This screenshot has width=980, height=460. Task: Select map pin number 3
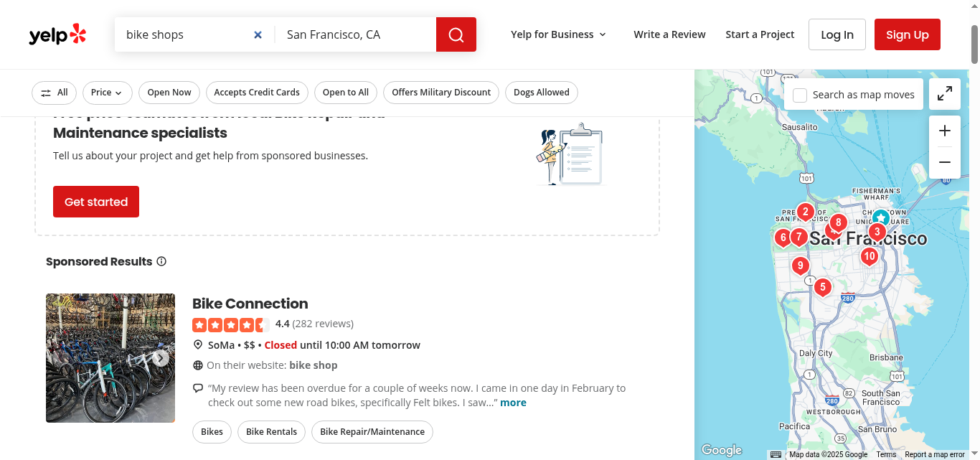877,233
